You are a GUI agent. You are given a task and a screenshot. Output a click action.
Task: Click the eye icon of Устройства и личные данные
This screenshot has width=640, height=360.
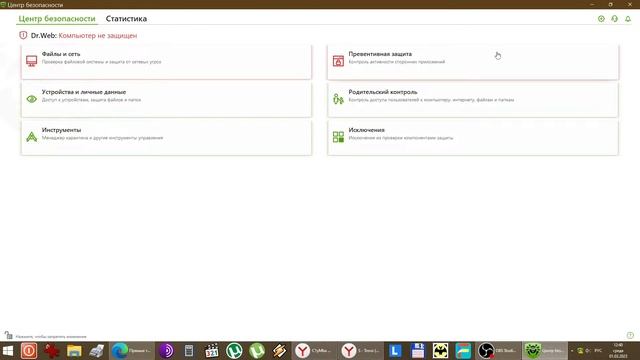pos(31,99)
